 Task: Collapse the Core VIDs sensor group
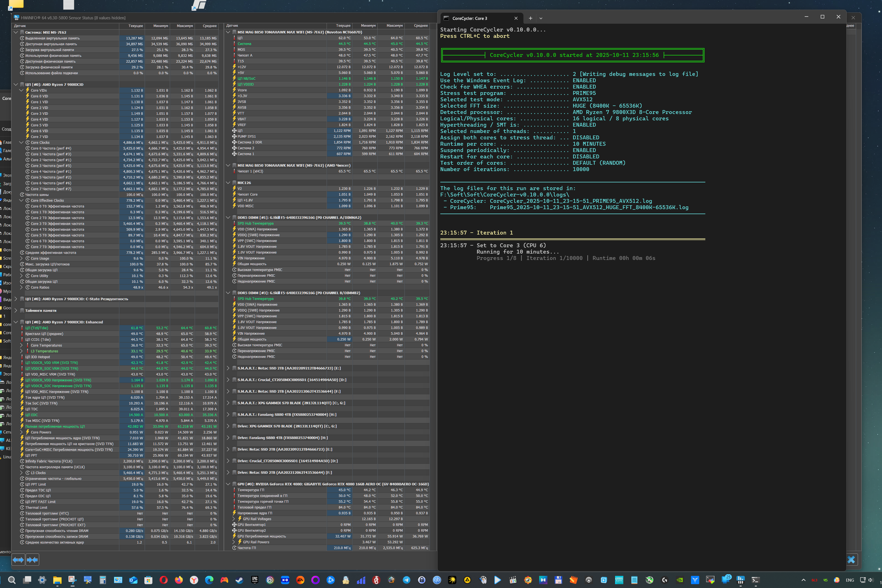[x=21, y=91]
